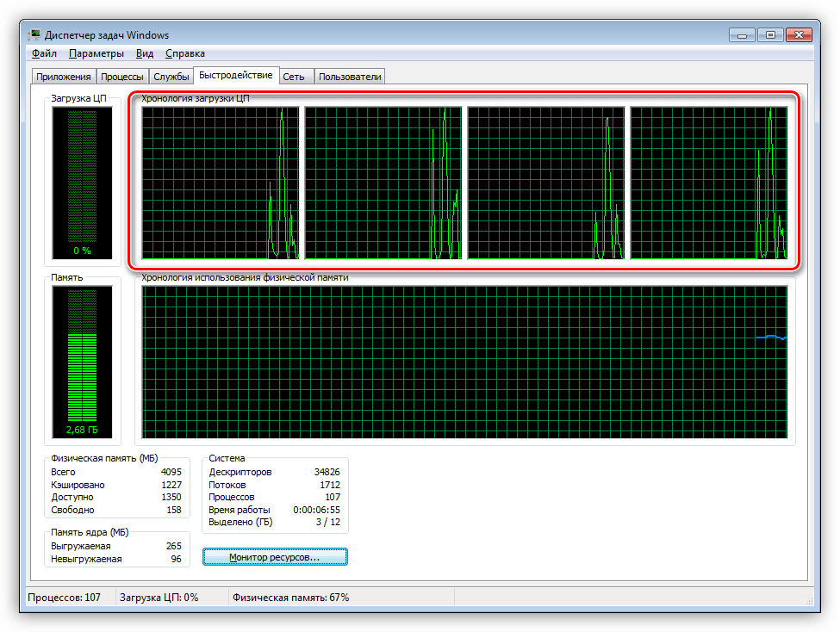Switch to the Пользователи tab

coord(349,77)
